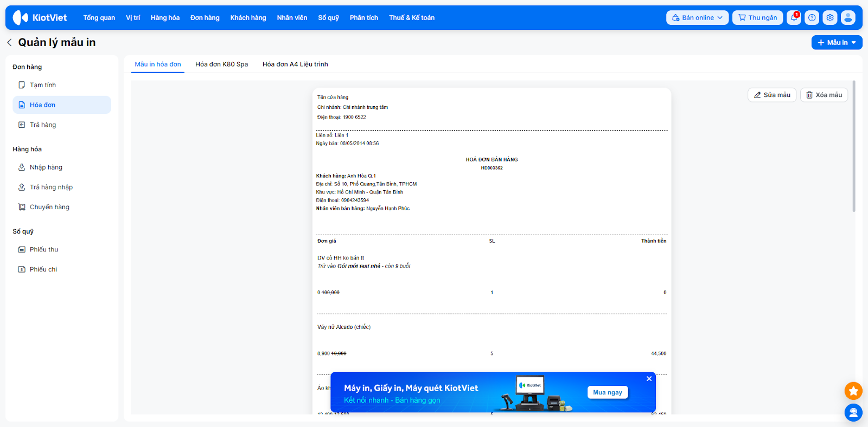Click the Váy nữ Alcado (chiếc) item line
Image resolution: width=868 pixels, height=427 pixels.
[x=344, y=327]
